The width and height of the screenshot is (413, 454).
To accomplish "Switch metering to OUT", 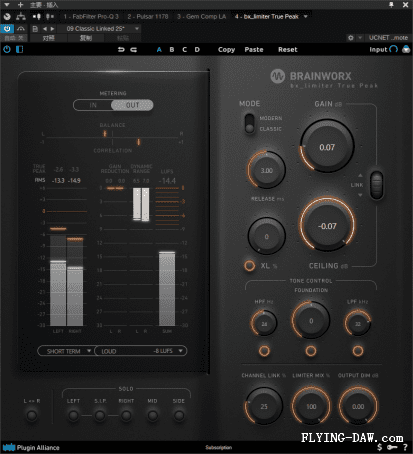I will coord(132,105).
